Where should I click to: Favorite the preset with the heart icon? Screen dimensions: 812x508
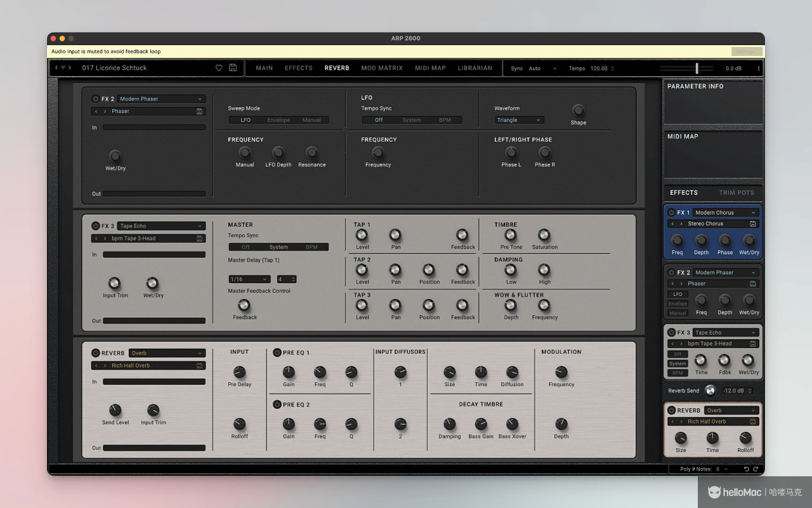point(219,68)
